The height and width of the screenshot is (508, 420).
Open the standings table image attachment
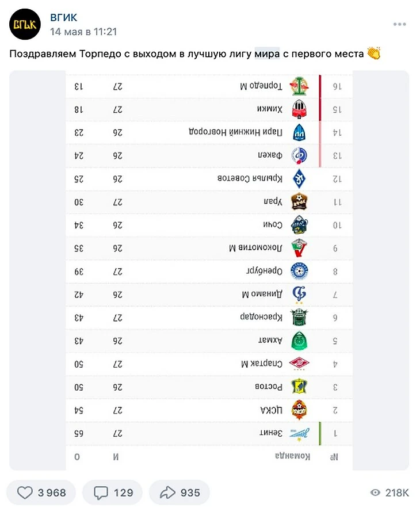click(x=209, y=270)
